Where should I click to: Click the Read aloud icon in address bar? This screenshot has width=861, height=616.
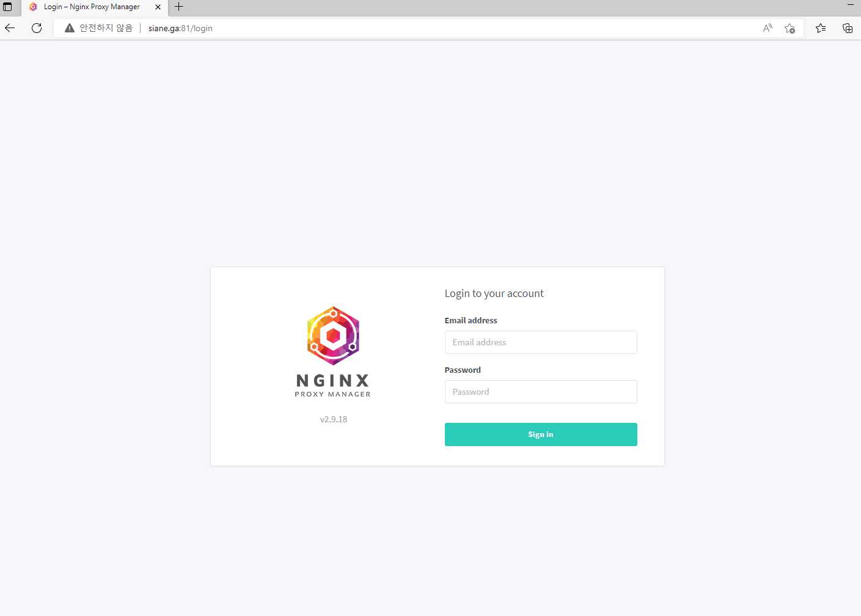point(768,28)
